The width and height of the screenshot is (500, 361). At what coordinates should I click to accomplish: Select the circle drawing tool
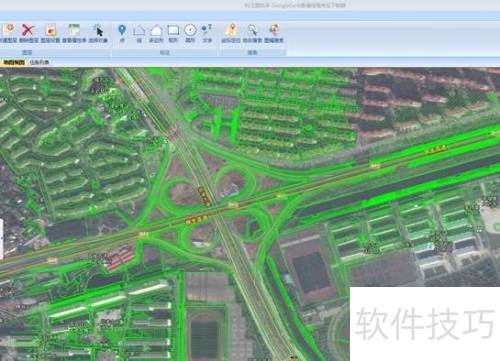(x=190, y=30)
